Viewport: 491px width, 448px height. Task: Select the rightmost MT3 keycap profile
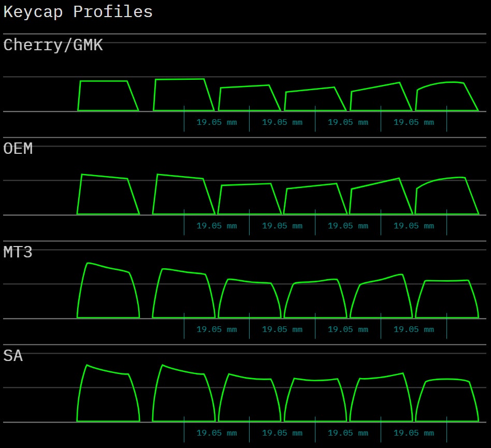click(446, 299)
